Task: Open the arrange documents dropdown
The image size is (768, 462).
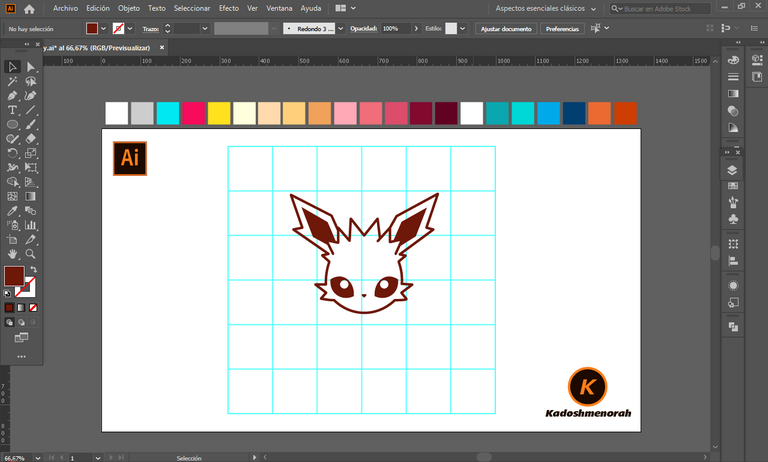Action: (x=346, y=8)
